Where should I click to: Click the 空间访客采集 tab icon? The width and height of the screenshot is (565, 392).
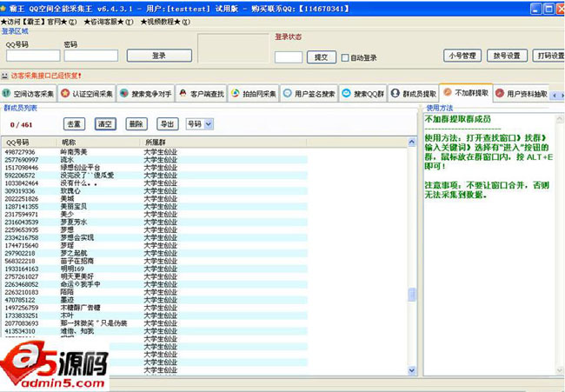point(7,93)
